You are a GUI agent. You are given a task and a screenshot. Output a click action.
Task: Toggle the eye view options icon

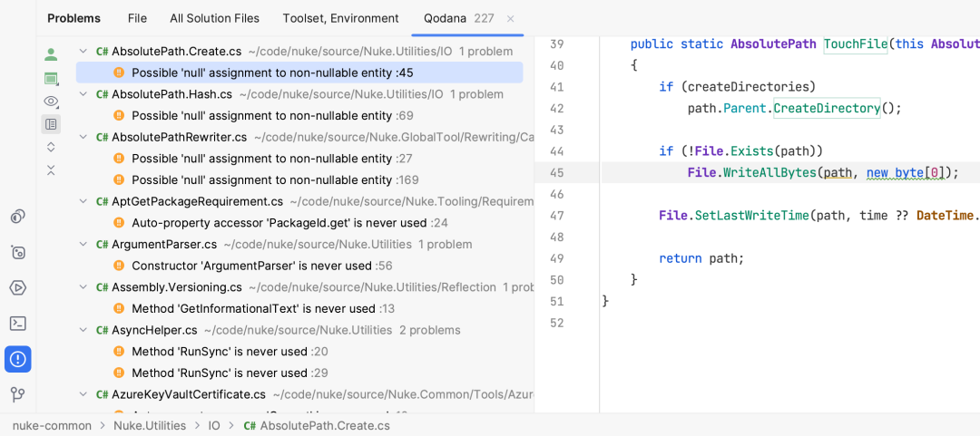click(x=51, y=102)
